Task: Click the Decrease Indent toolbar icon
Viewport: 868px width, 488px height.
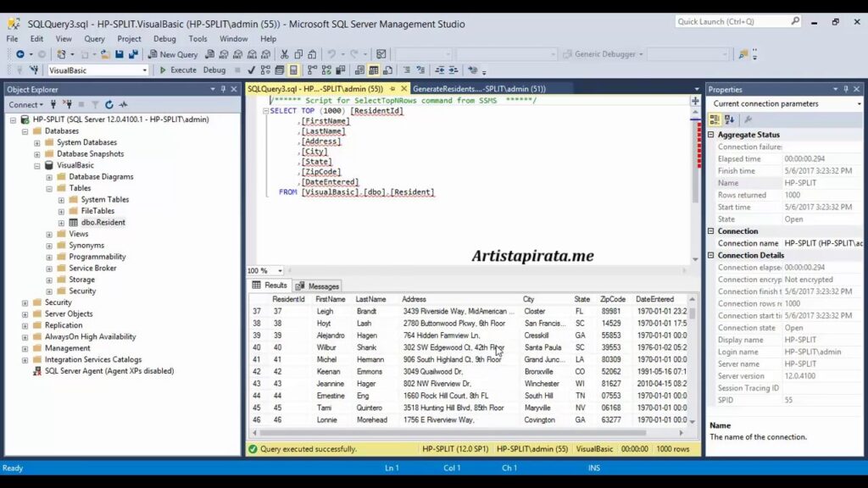Action: [x=440, y=70]
